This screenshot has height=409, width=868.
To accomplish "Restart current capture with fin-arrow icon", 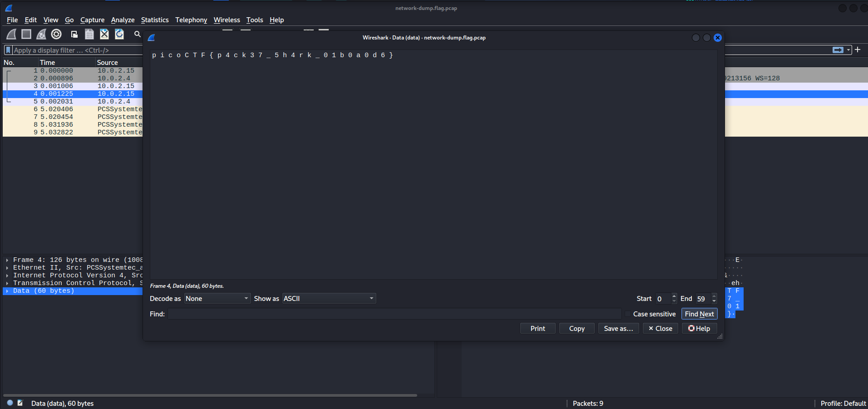I will tap(41, 34).
